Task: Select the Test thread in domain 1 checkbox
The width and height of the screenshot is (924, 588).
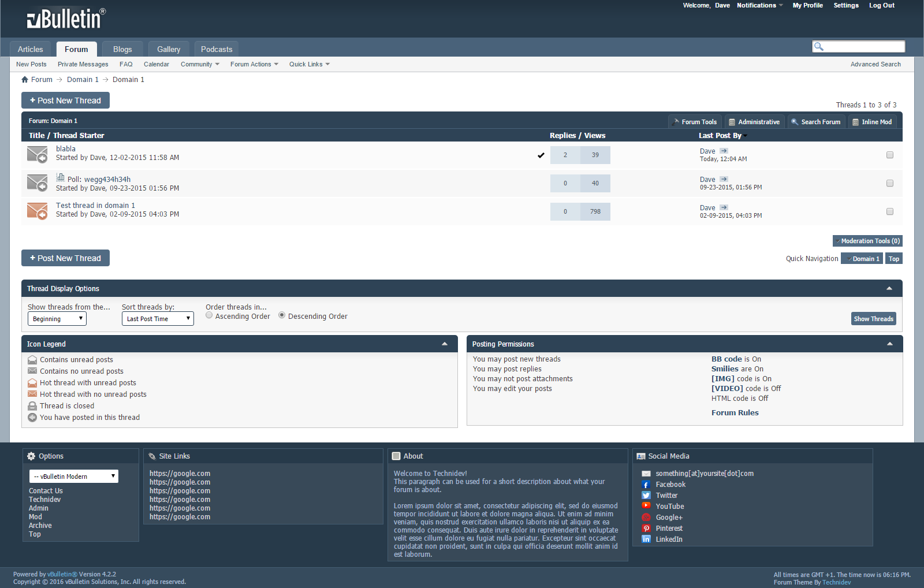Action: 889,211
